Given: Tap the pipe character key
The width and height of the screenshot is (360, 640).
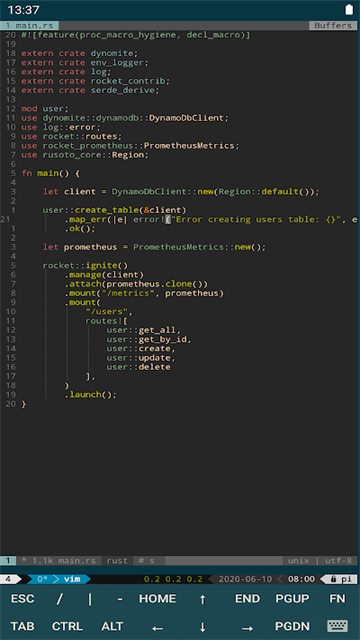Looking at the screenshot, I should click(x=90, y=599).
